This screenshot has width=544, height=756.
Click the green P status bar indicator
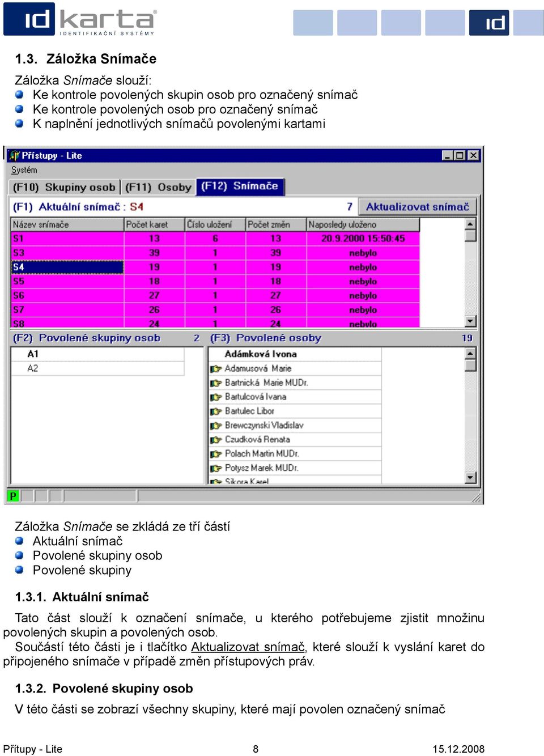13,496
